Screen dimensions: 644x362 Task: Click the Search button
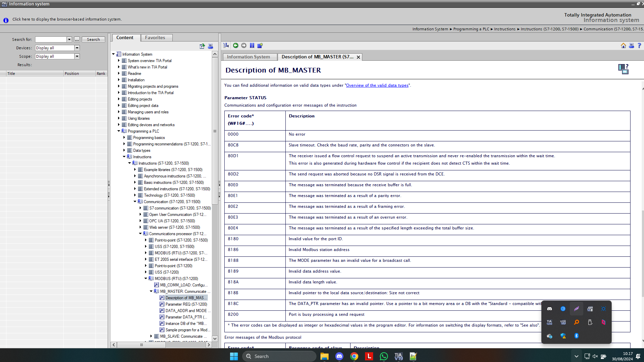coord(93,39)
